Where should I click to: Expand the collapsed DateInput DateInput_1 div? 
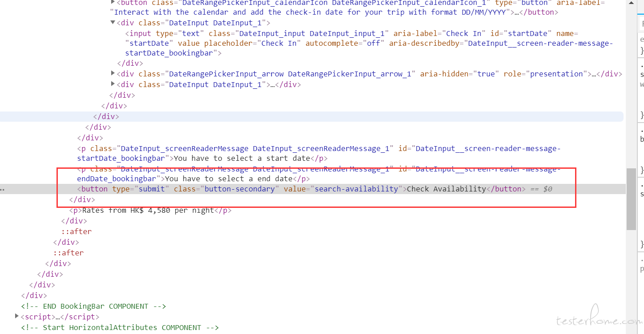pos(113,84)
